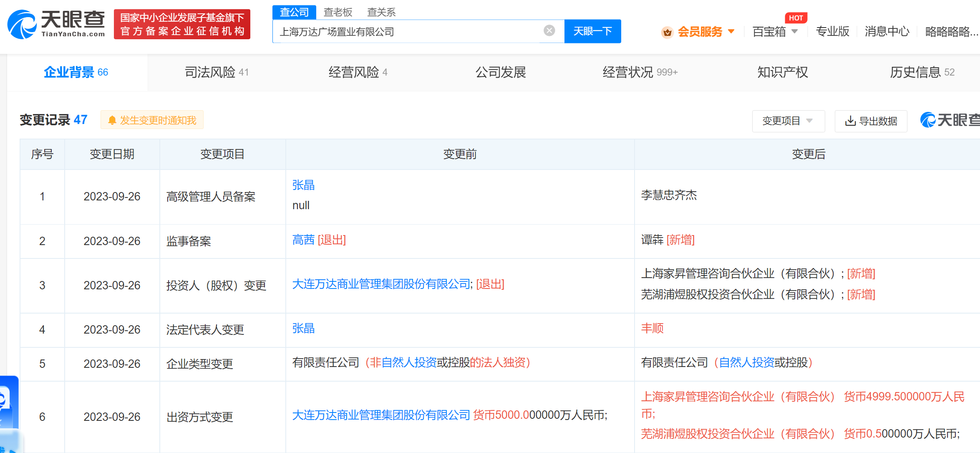The width and height of the screenshot is (980, 453).
Task: Click the red 国家中小企业发展子基金 banner
Action: click(x=182, y=24)
